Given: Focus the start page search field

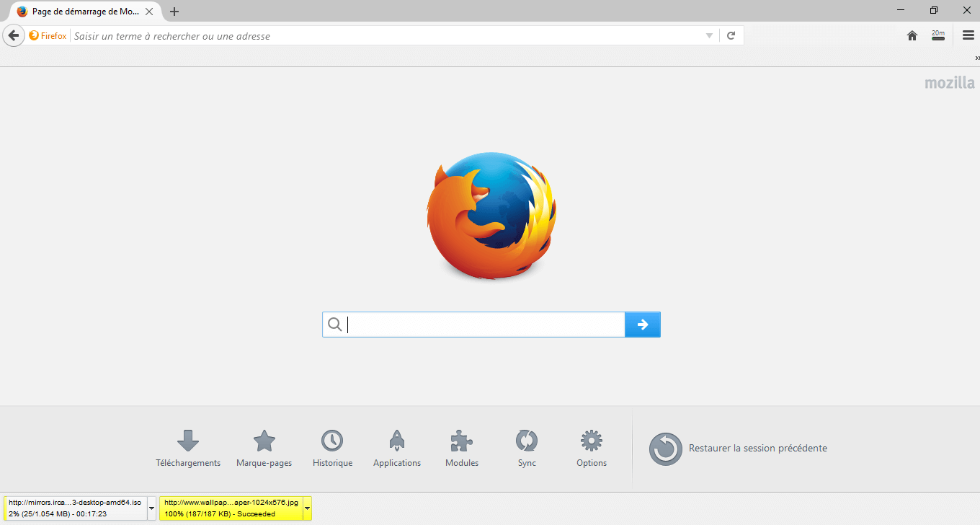Looking at the screenshot, I should pos(473,325).
